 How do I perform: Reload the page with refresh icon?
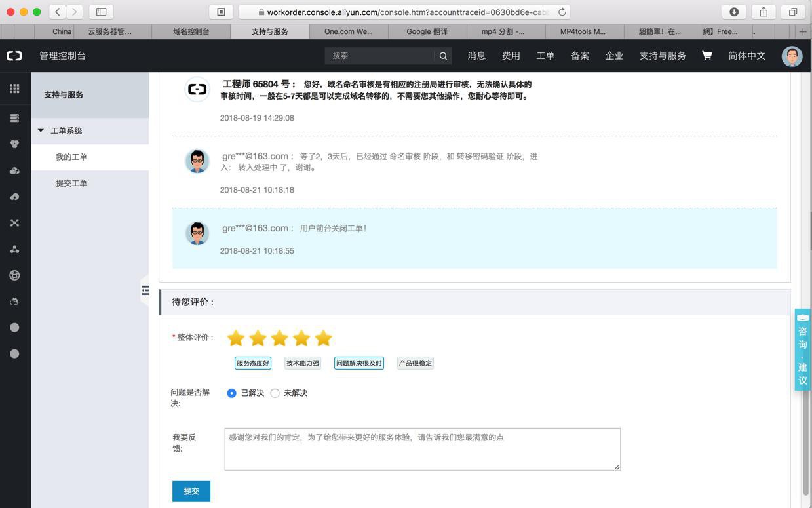[562, 12]
